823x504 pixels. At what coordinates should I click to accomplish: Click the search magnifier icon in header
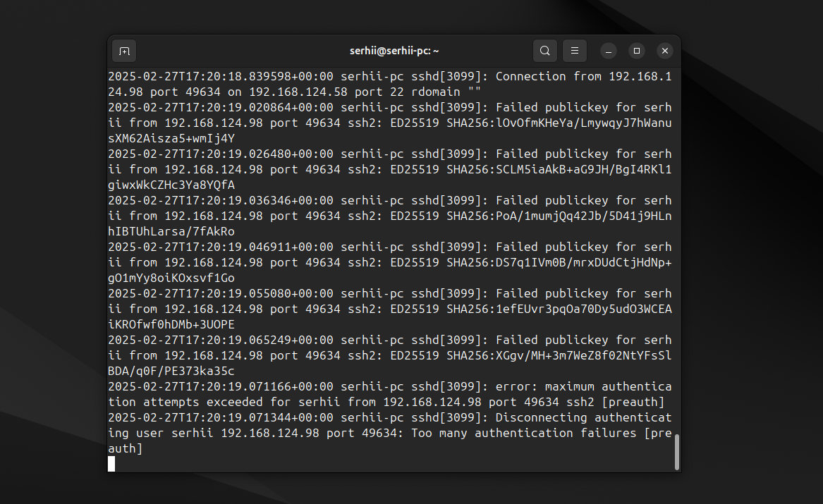tap(544, 51)
